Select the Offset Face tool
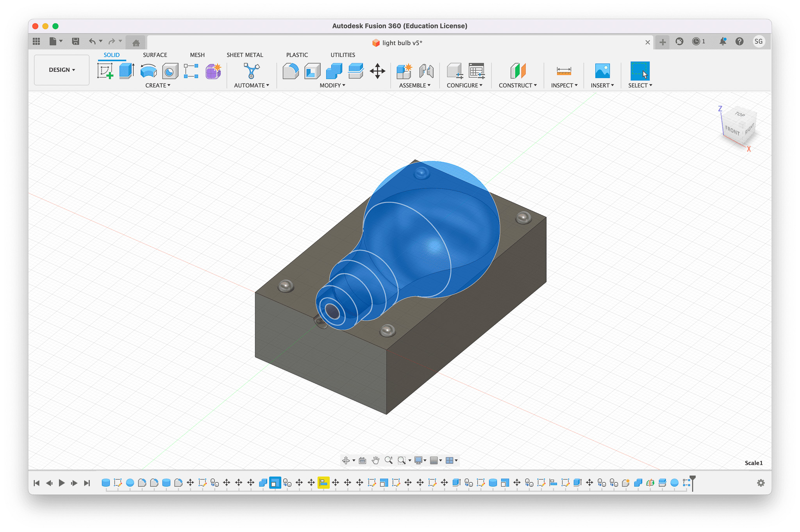This screenshot has height=532, width=800. click(x=355, y=71)
